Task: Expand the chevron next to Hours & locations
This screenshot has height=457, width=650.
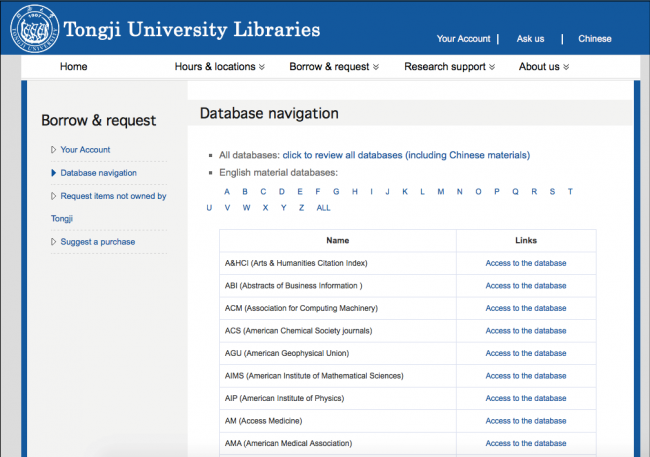Action: point(262,67)
